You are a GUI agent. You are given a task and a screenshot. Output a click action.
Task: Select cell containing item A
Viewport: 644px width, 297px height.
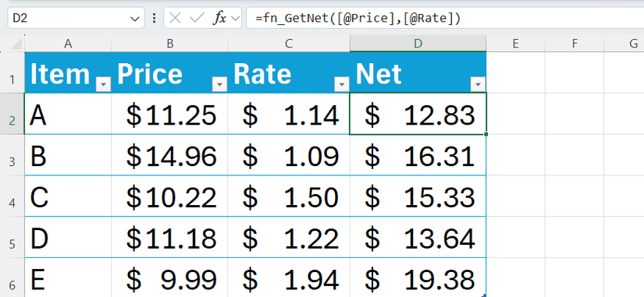click(x=68, y=114)
